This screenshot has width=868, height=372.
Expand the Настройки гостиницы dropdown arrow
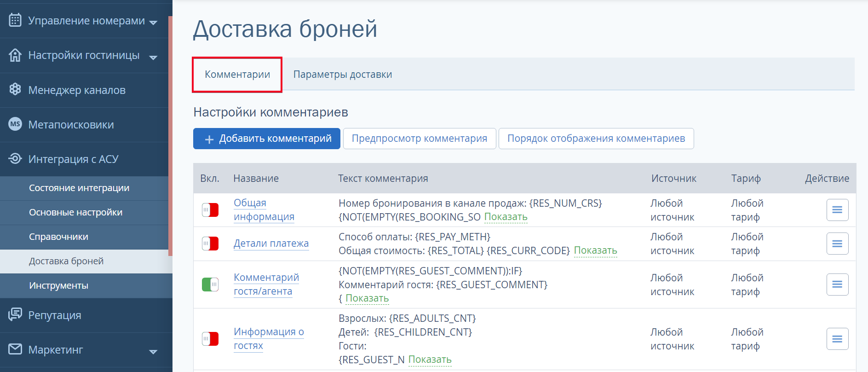[x=154, y=57]
